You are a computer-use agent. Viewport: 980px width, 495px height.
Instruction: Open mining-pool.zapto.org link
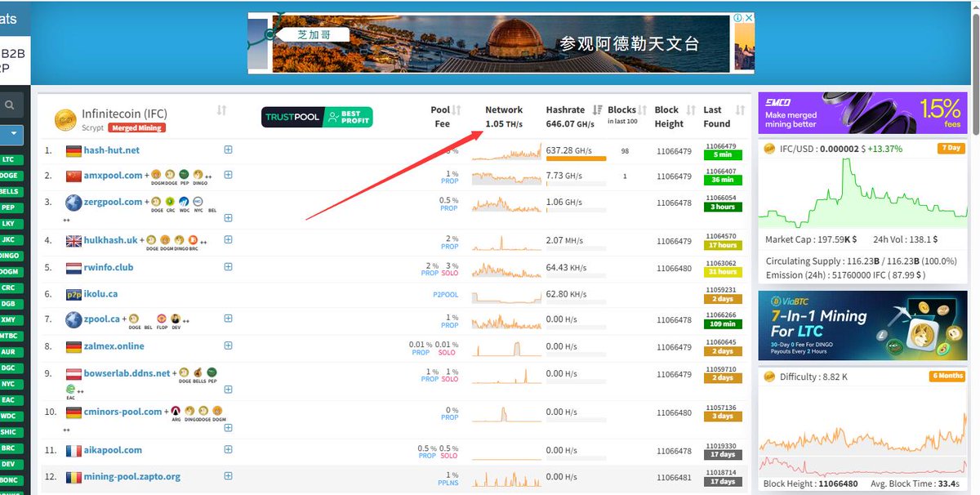point(132,476)
